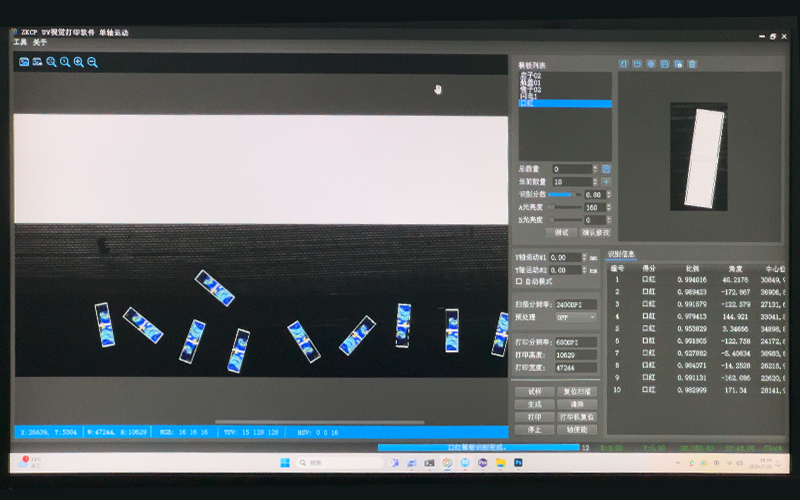Screen dimensions: 800x500
Task: Click the 识别分数 slider handle
Action: coord(573,194)
